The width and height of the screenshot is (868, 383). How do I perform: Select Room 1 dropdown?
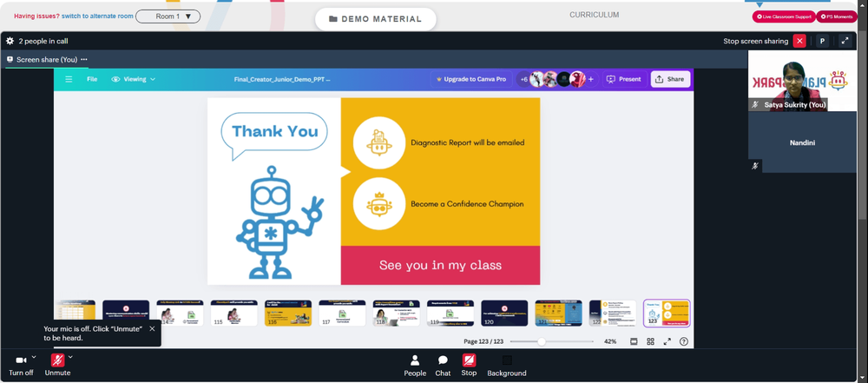point(168,17)
